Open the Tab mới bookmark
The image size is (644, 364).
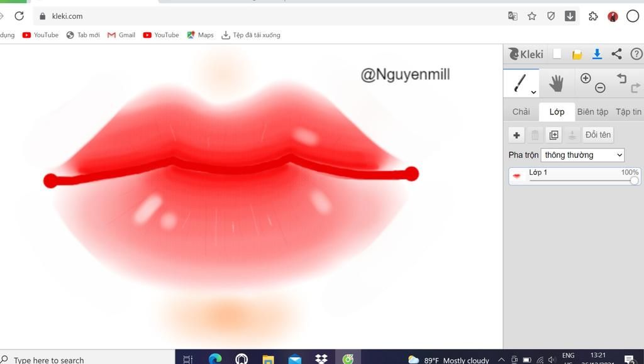coord(83,35)
